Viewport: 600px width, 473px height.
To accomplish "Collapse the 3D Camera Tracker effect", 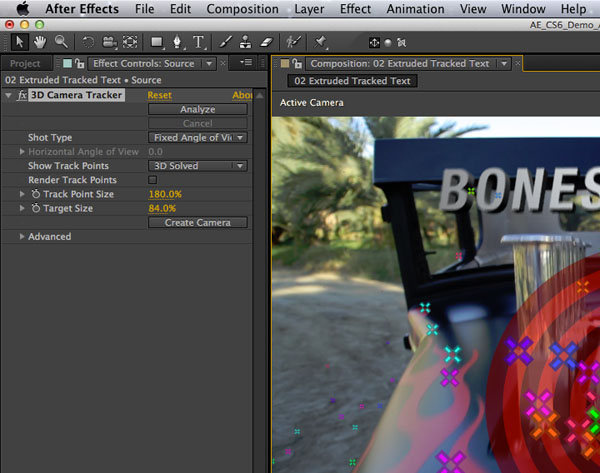I will point(8,95).
